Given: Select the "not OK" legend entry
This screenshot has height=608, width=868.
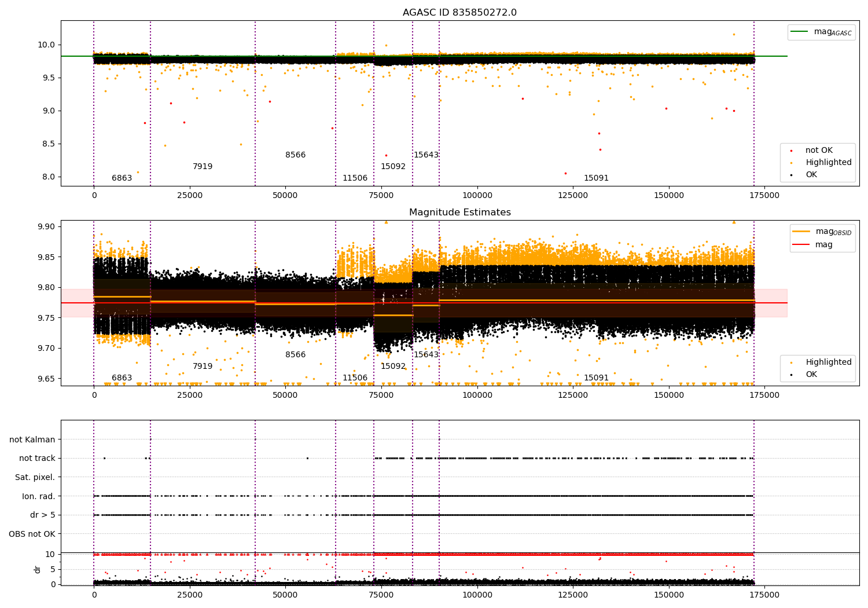Looking at the screenshot, I should tap(819, 151).
